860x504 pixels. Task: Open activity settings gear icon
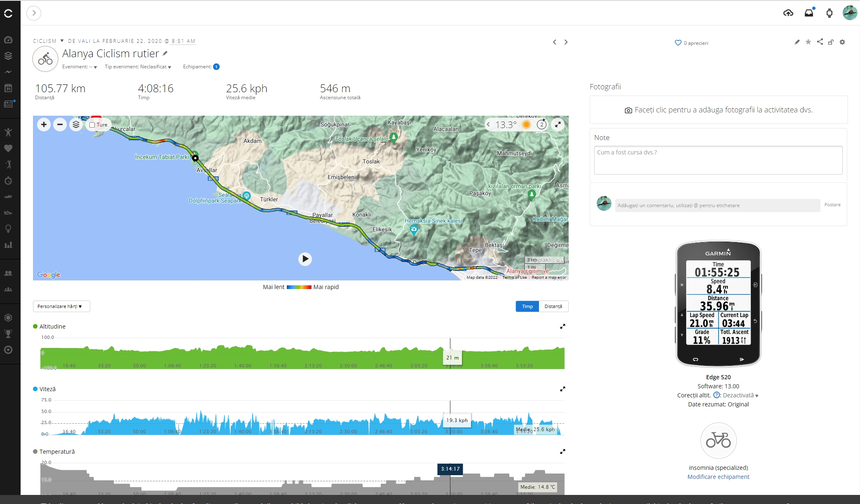click(x=842, y=42)
